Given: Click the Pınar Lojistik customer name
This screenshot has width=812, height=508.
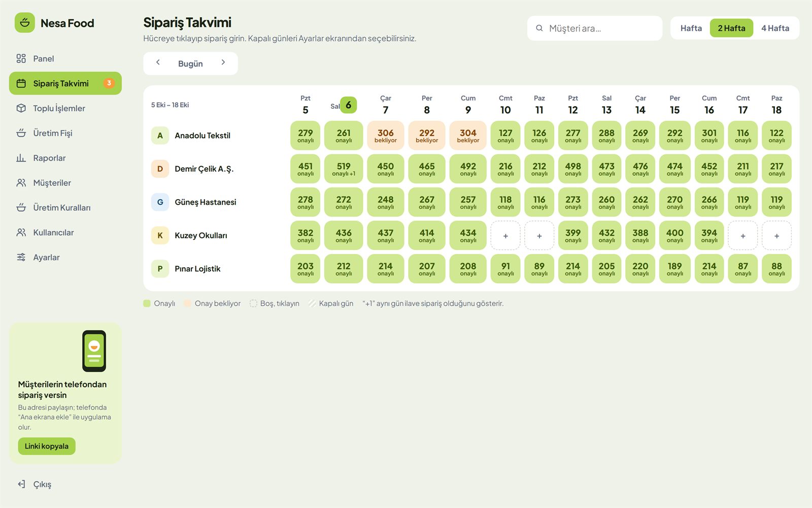Looking at the screenshot, I should tap(197, 269).
